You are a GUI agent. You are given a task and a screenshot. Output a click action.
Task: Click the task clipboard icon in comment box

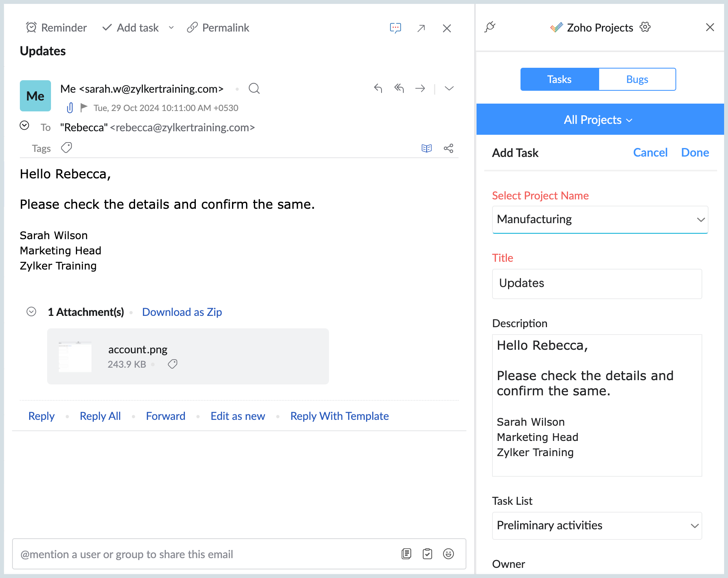427,554
